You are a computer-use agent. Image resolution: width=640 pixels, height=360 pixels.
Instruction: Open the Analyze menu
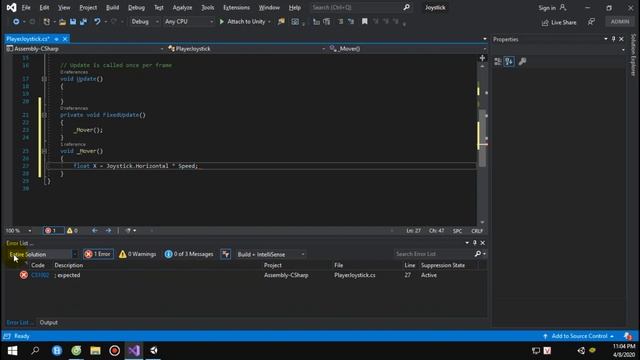[x=182, y=8]
